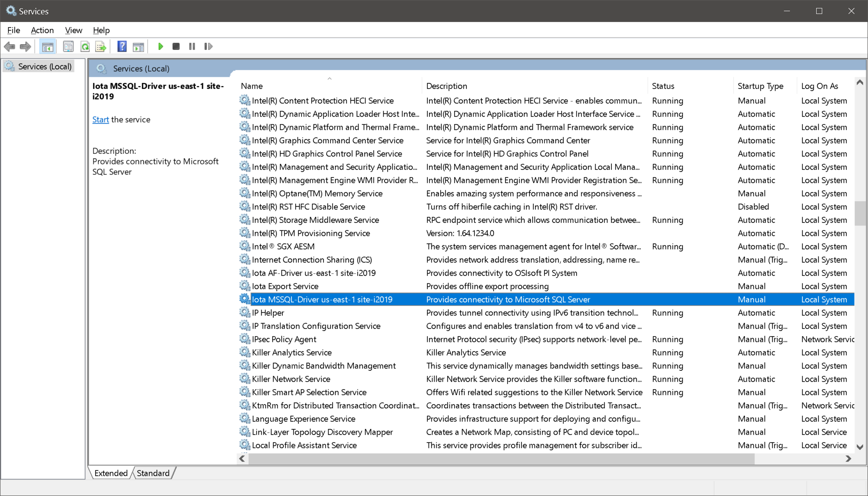868x496 pixels.
Task: Sort by the Startup Type column header
Action: click(x=765, y=86)
